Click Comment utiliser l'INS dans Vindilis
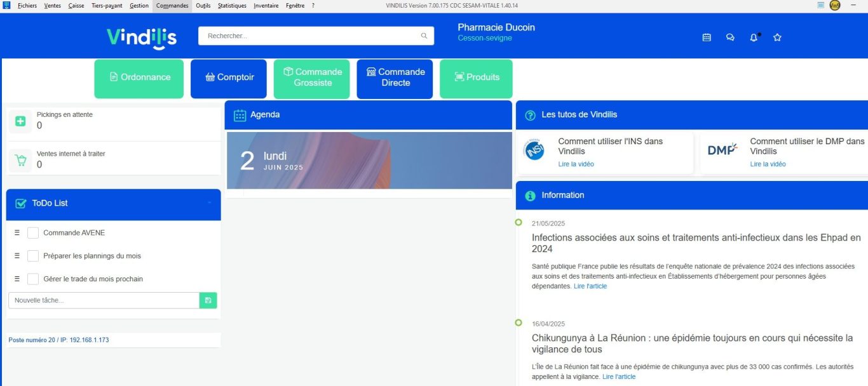868x386 pixels. (611, 146)
